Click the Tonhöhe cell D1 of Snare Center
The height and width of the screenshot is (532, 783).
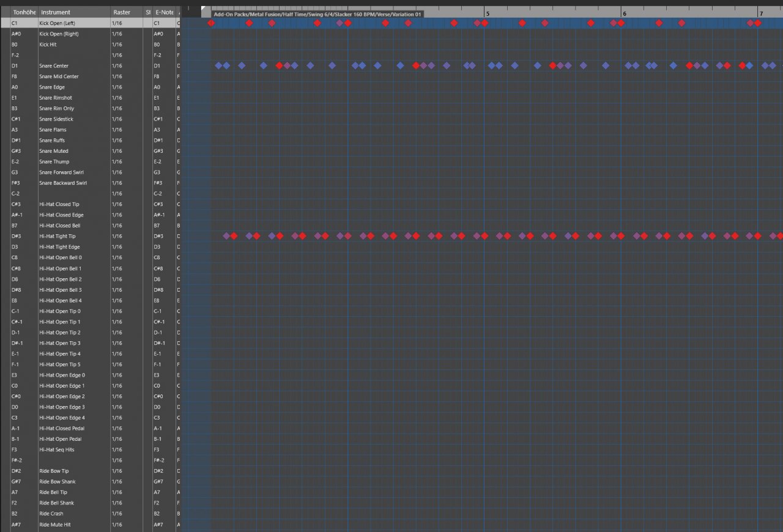click(24, 66)
